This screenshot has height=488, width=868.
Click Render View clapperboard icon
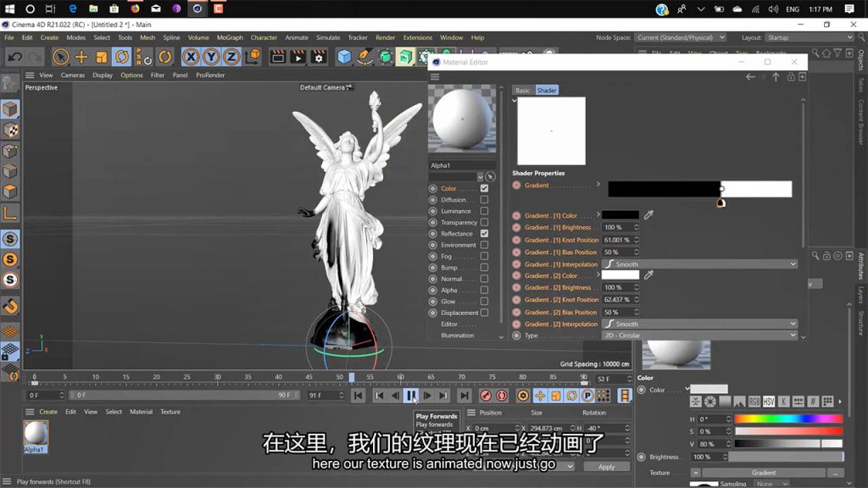pos(278,57)
